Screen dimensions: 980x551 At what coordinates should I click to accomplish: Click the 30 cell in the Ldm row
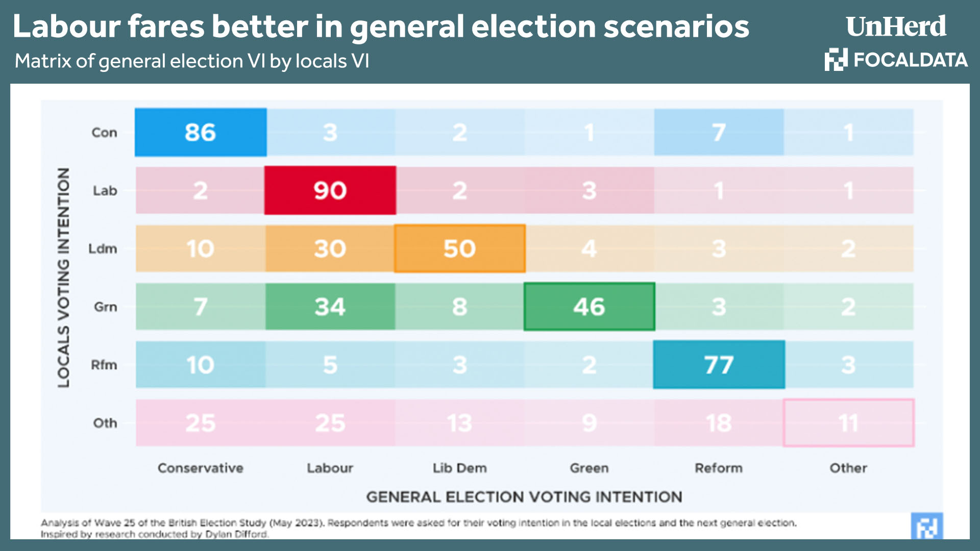(x=330, y=248)
